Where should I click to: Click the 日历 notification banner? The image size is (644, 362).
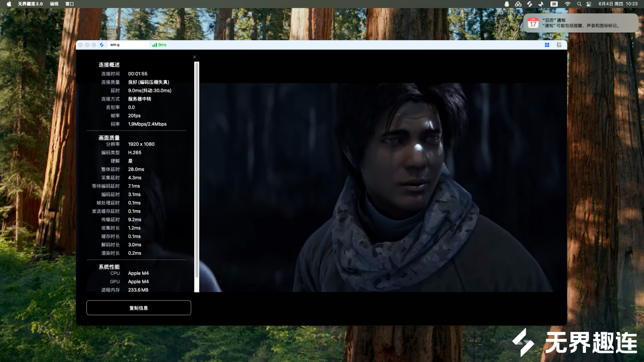pyautogui.click(x=581, y=23)
